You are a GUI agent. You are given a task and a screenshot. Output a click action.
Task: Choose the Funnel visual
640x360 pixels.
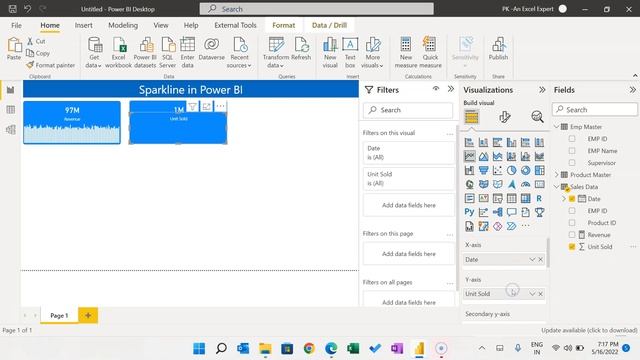[x=483, y=170]
